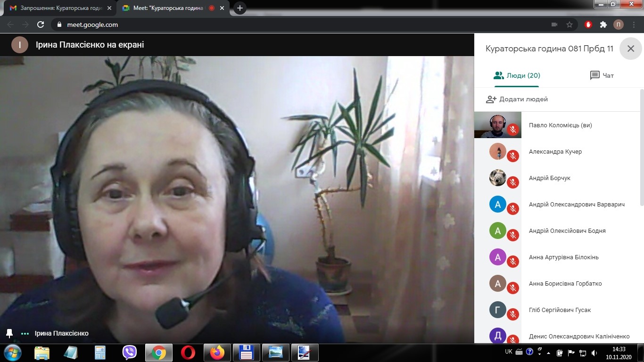Go back in browser history

coord(10,25)
